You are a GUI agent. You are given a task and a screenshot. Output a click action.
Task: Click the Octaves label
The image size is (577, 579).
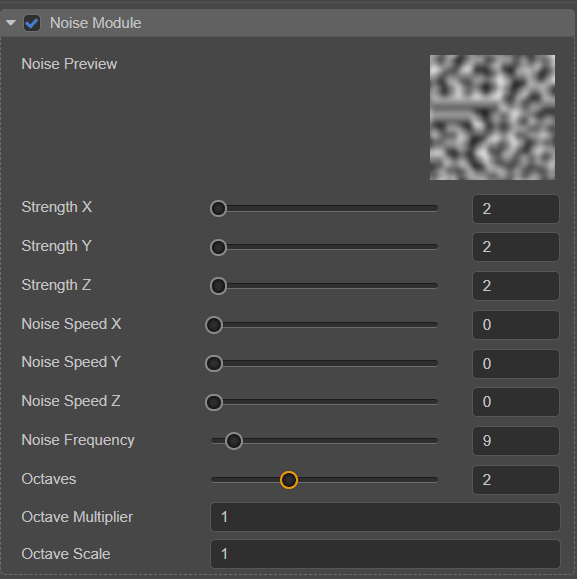coord(49,479)
